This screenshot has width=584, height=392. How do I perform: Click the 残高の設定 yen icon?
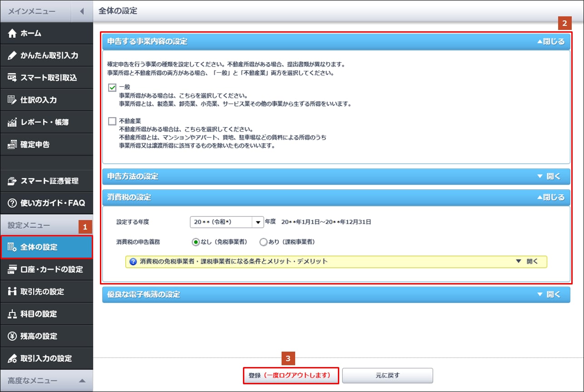pyautogui.click(x=12, y=336)
